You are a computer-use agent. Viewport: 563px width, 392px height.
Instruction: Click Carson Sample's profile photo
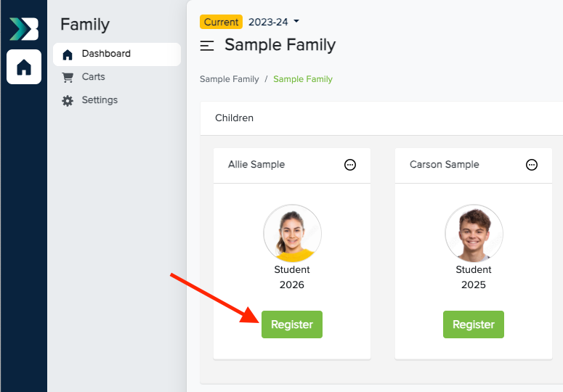point(474,233)
